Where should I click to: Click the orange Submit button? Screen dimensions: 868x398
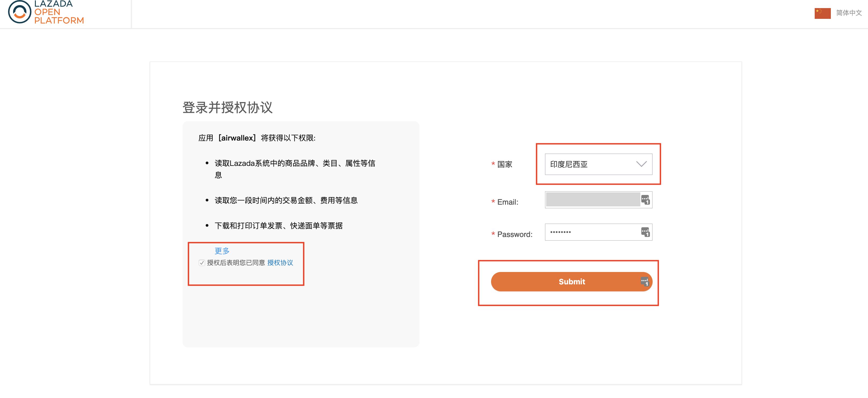tap(572, 282)
